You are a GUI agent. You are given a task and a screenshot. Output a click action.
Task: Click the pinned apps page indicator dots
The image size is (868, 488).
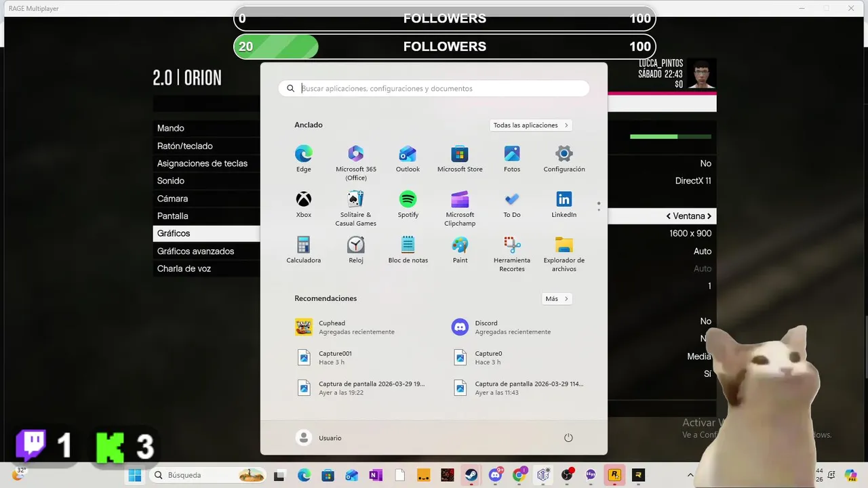[x=598, y=206]
